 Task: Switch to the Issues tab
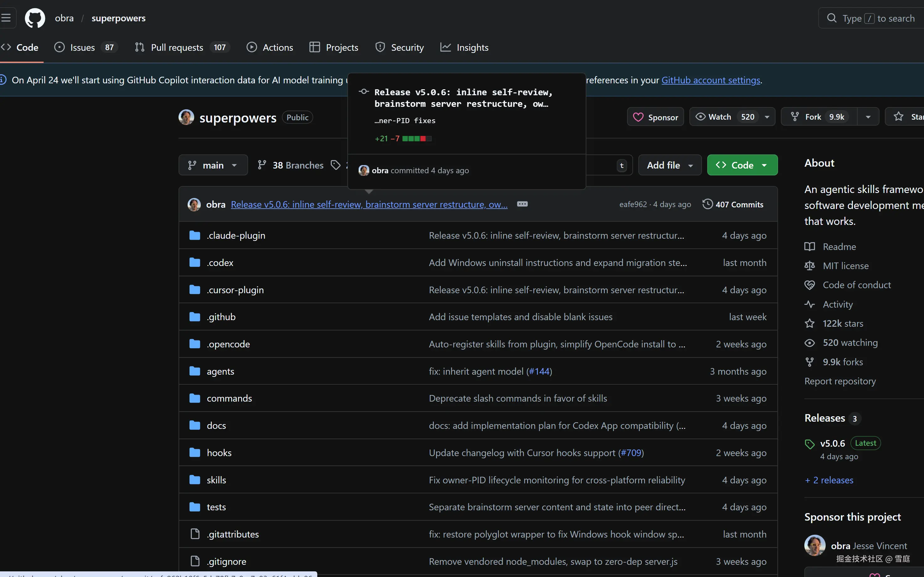82,47
